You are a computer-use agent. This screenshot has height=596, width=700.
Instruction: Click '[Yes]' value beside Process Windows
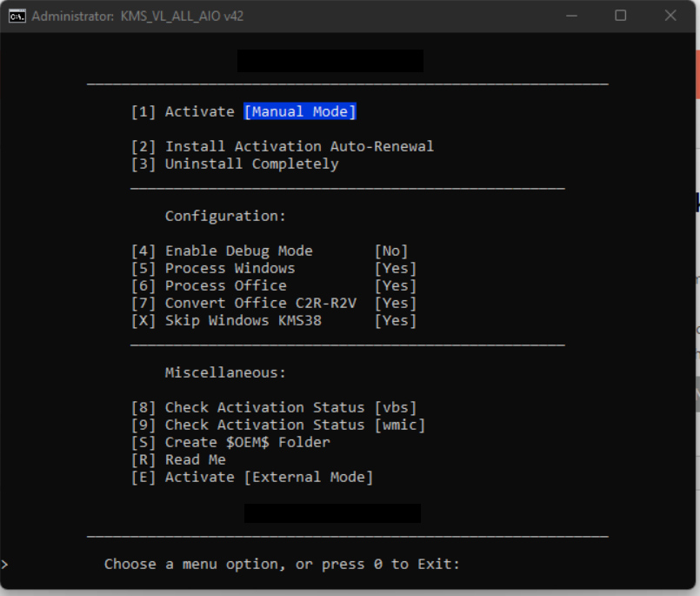tap(396, 269)
